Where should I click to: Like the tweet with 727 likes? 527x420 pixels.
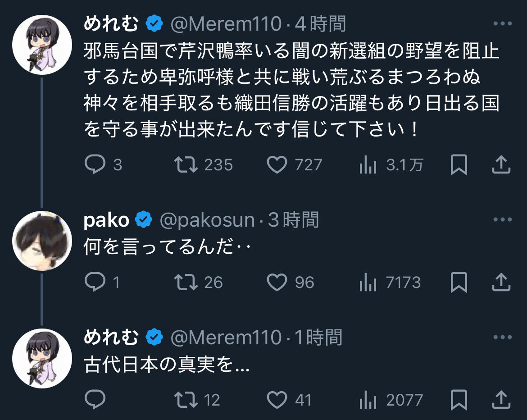coord(277,165)
